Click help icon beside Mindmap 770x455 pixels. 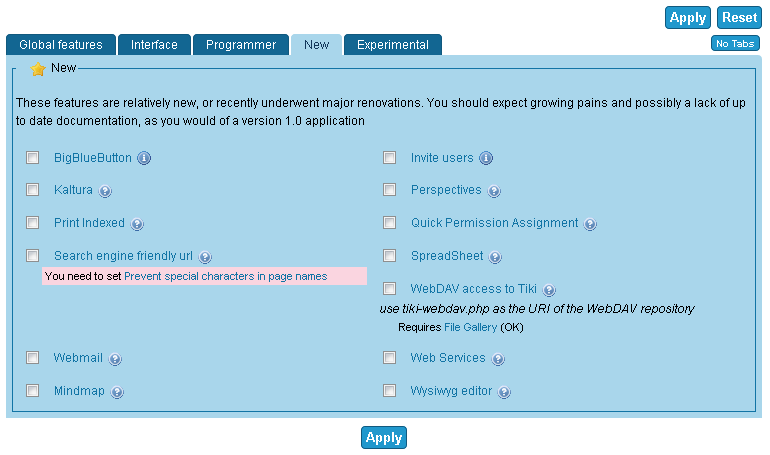pos(117,392)
